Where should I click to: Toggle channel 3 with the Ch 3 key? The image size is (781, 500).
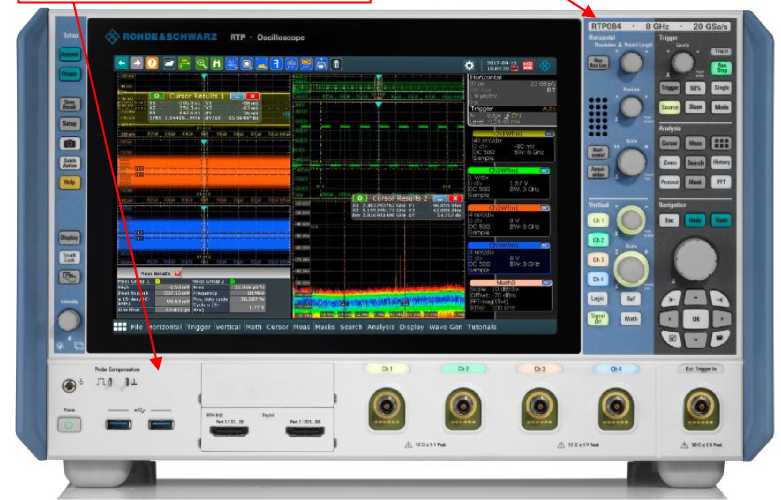598,260
